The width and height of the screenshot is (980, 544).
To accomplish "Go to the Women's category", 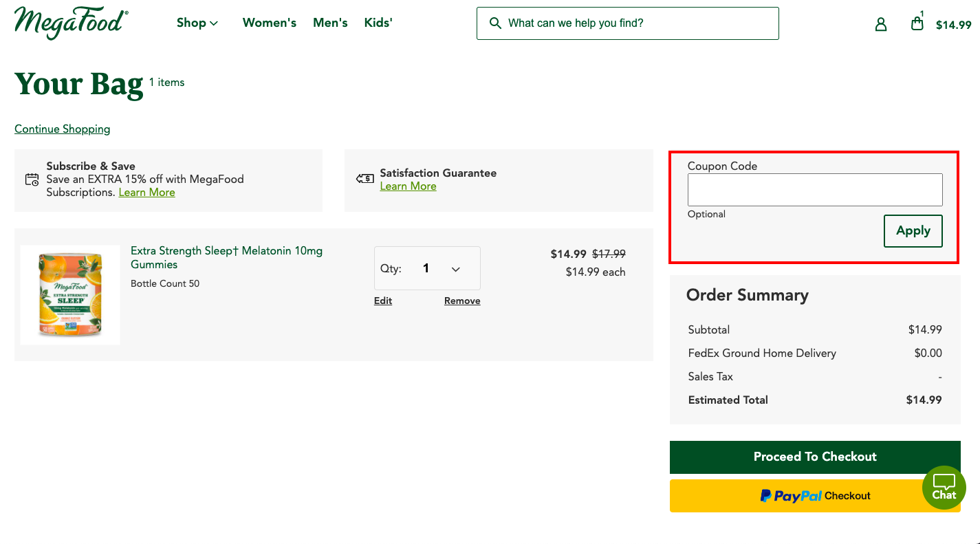I will coord(270,23).
